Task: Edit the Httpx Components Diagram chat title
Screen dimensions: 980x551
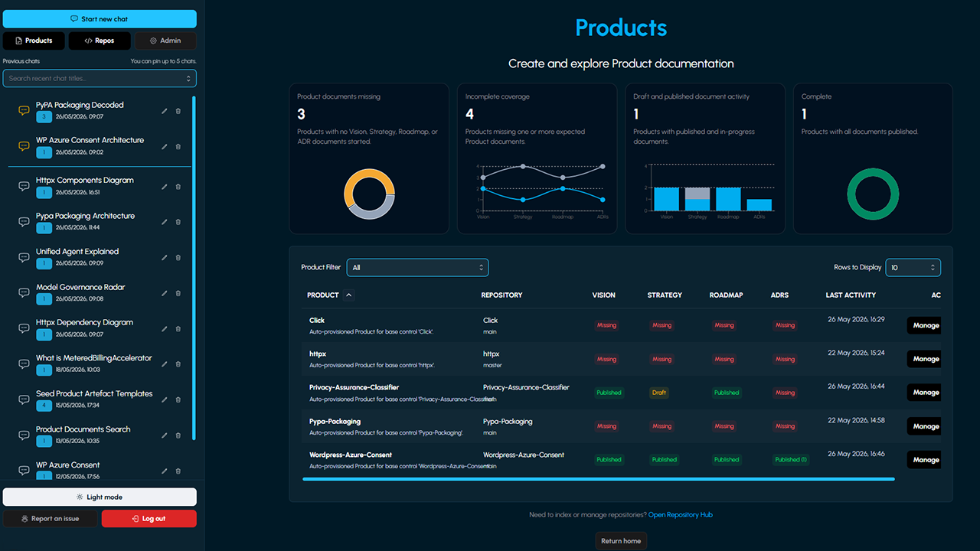Action: click(x=165, y=187)
